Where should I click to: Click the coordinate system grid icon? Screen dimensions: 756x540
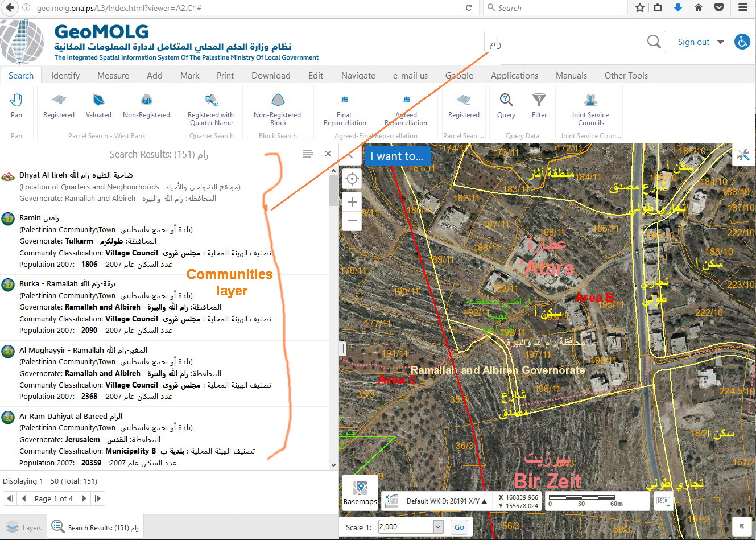pos(391,501)
